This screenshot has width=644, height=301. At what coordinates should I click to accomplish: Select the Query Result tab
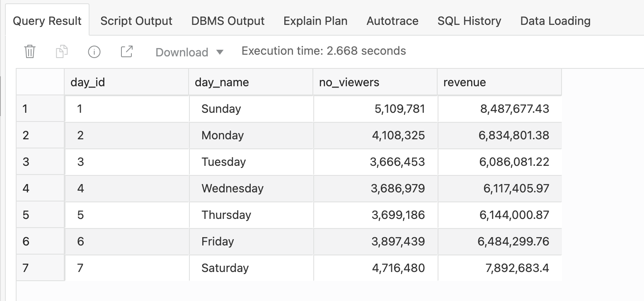(47, 21)
